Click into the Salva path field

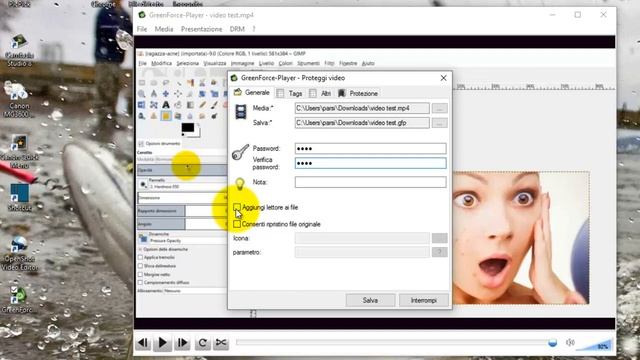[x=362, y=123]
